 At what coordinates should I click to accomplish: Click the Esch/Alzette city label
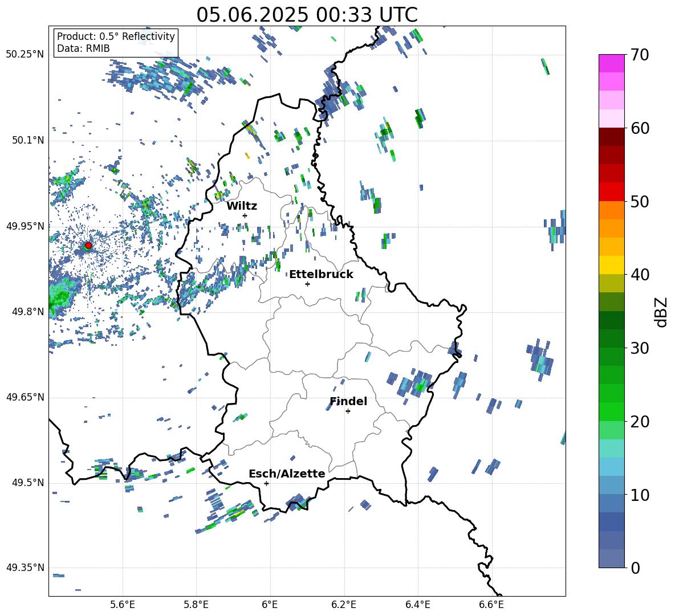(287, 474)
